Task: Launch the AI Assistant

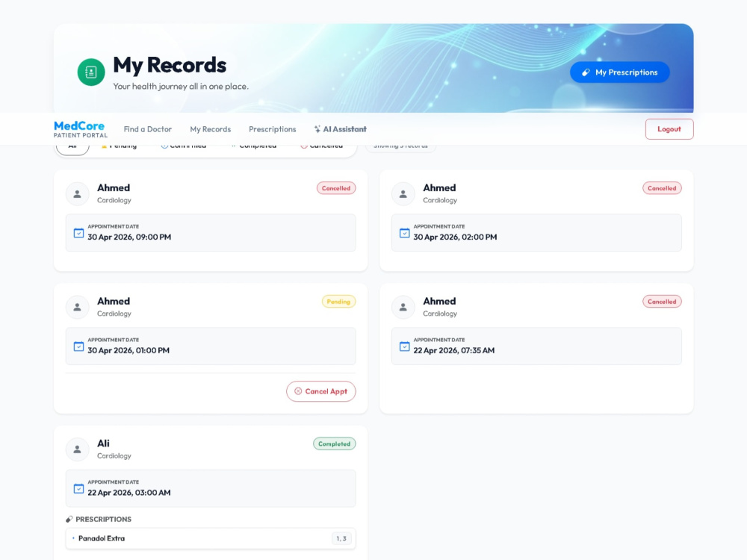Action: (x=340, y=129)
